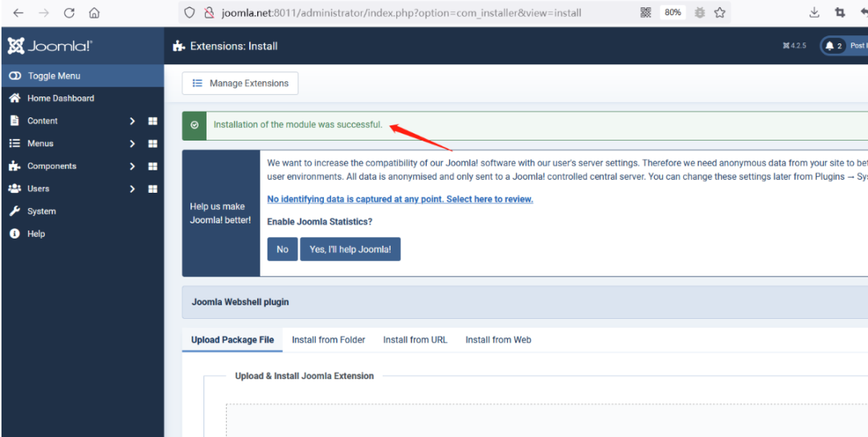Viewport: 868px width, 437px height.
Task: Switch to the Install from Folder tab
Action: [329, 340]
